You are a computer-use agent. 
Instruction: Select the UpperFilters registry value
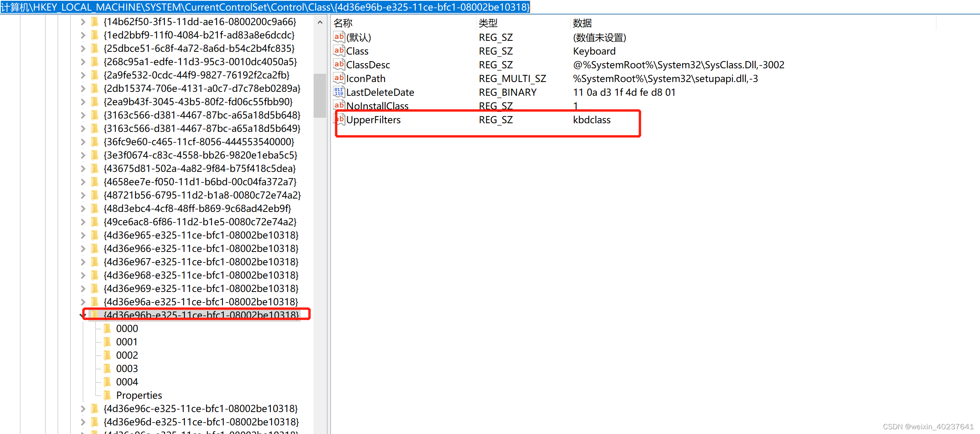[373, 120]
